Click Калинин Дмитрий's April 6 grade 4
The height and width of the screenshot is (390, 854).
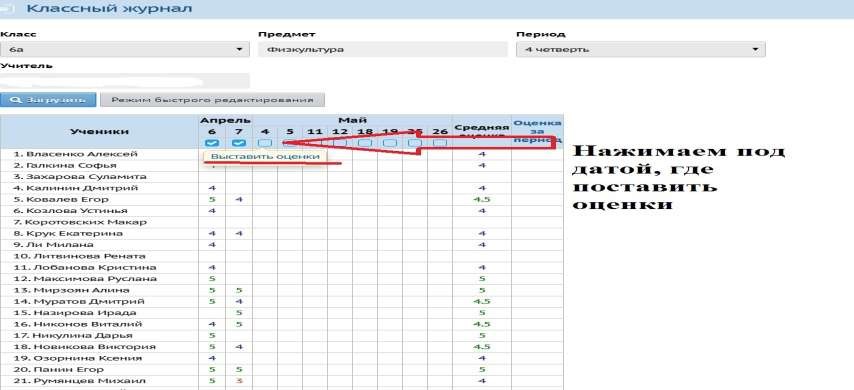pyautogui.click(x=212, y=188)
